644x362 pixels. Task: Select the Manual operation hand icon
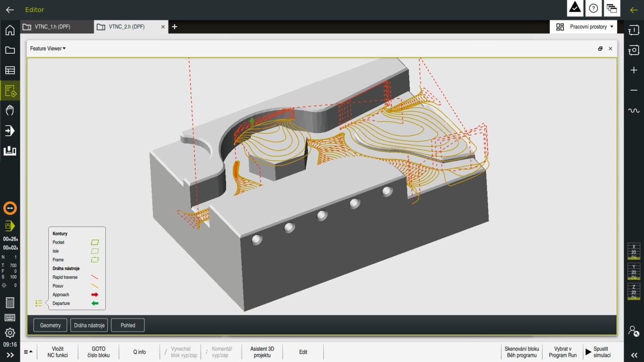point(10,111)
